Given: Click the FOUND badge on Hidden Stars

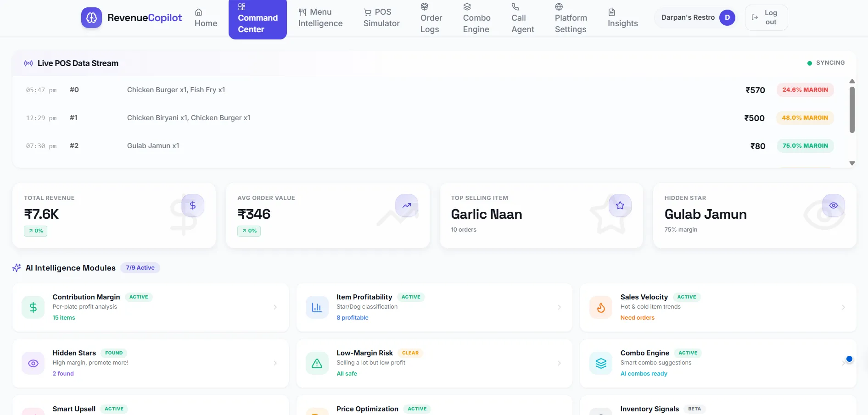Looking at the screenshot, I should click(114, 353).
